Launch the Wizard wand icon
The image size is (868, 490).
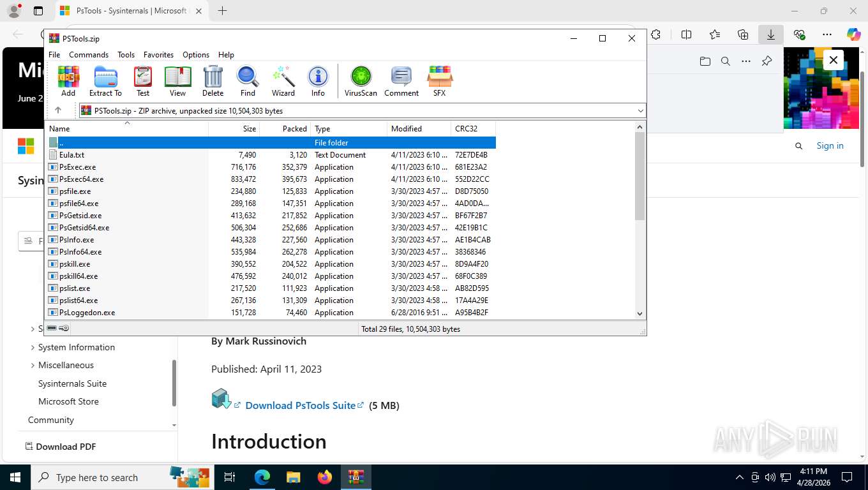pos(283,81)
